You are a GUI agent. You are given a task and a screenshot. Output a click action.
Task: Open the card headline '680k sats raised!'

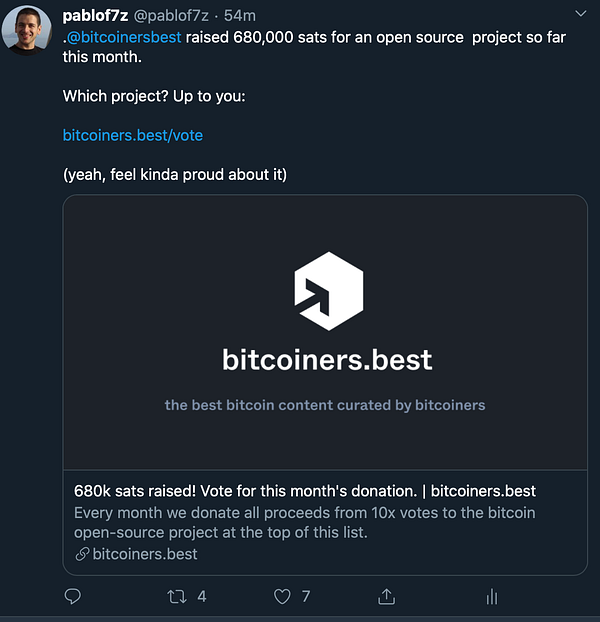305,491
